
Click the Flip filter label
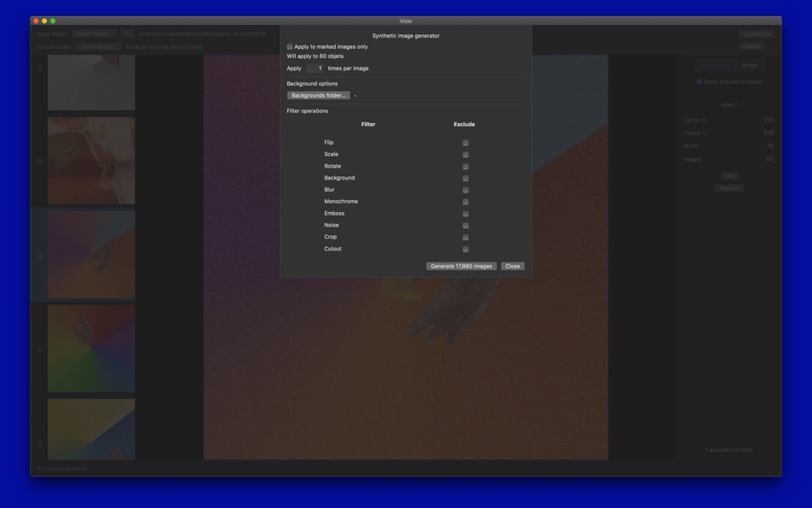pyautogui.click(x=329, y=143)
